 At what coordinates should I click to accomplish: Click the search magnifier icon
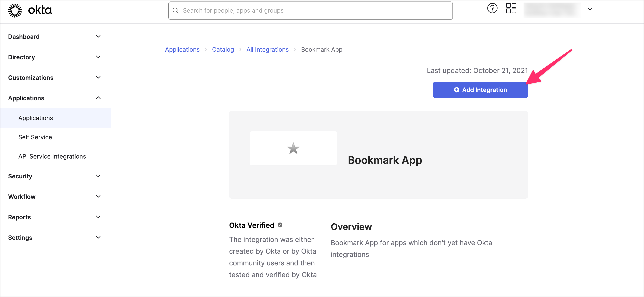[176, 10]
